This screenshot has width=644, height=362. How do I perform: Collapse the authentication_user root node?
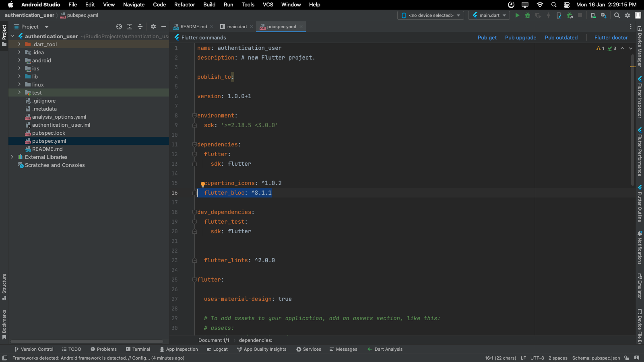pyautogui.click(x=12, y=36)
